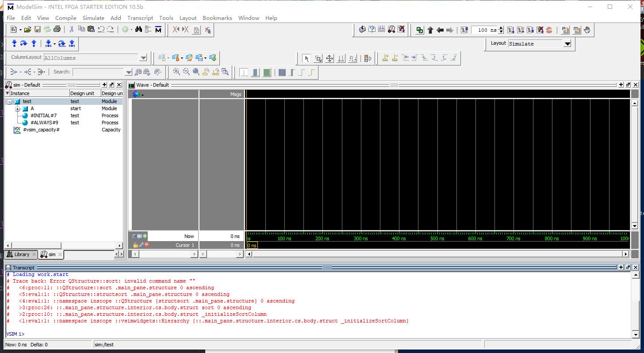Click the Run simulation icon
644x353 pixels.
pos(510,30)
